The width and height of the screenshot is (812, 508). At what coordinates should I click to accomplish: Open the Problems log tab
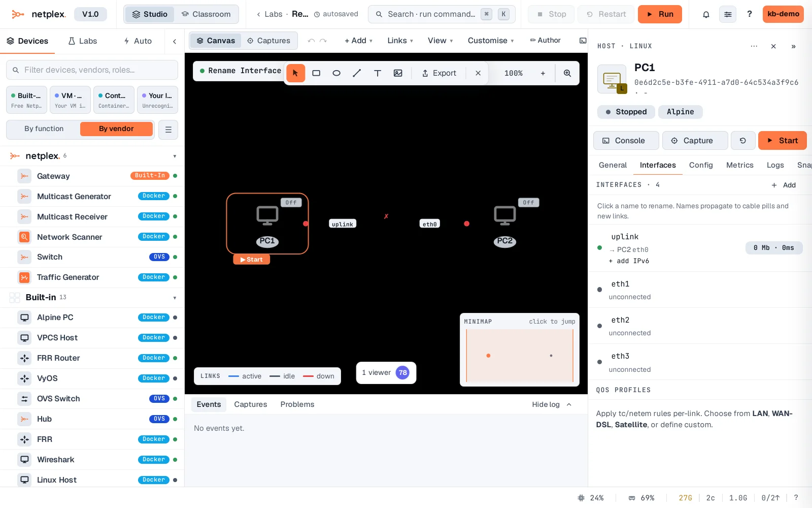pos(297,404)
